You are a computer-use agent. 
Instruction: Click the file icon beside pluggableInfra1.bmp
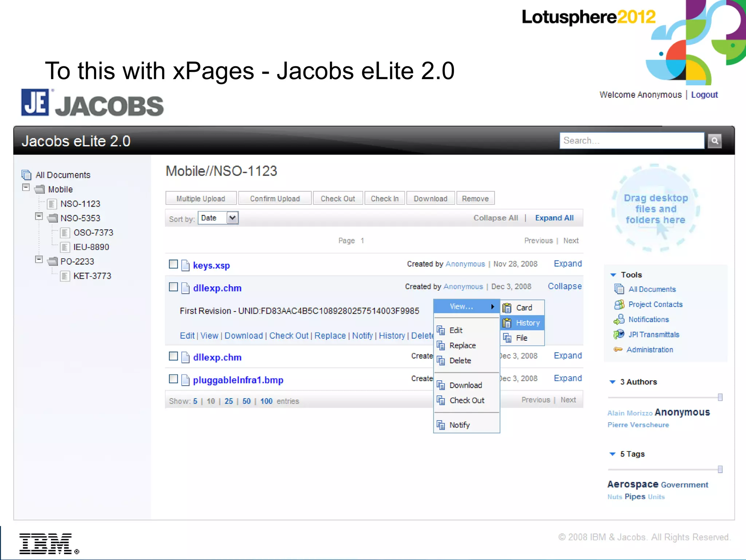point(185,380)
